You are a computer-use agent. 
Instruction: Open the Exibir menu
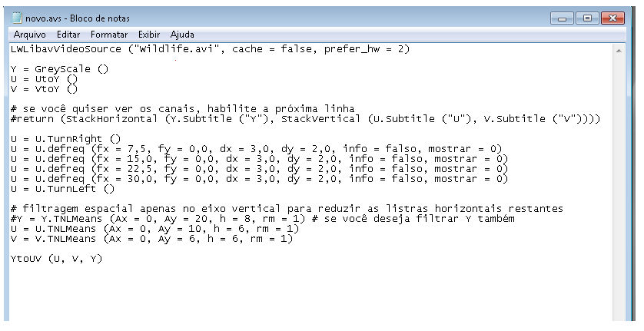(149, 35)
